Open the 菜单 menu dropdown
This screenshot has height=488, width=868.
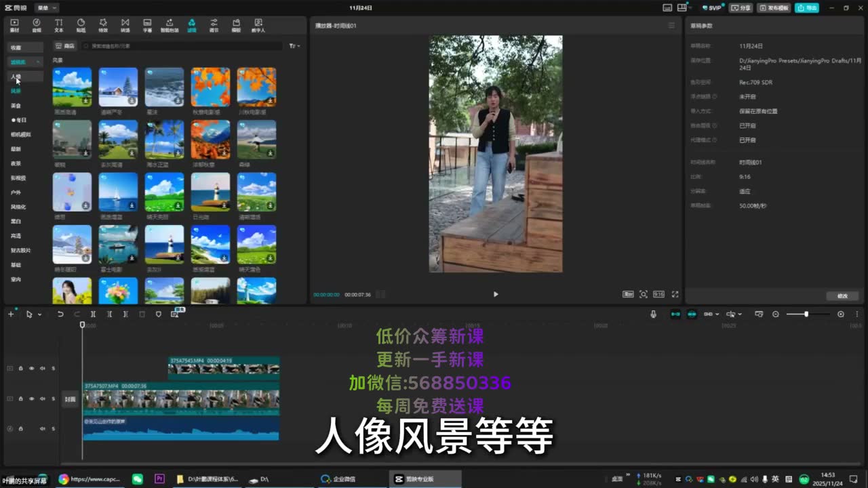(x=46, y=7)
